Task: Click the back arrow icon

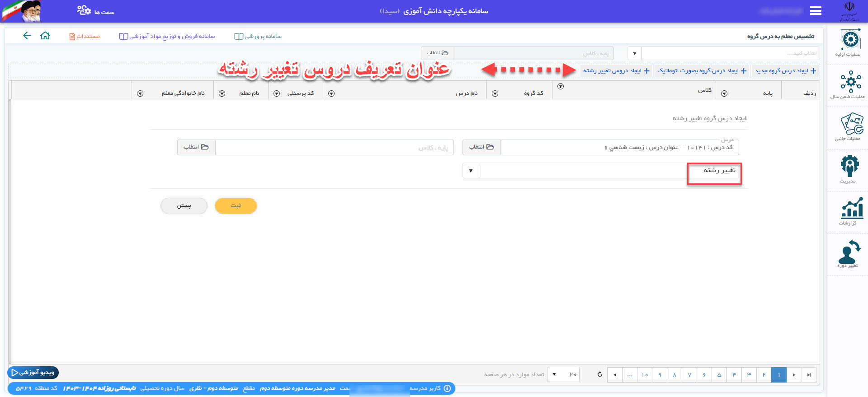Action: (27, 36)
